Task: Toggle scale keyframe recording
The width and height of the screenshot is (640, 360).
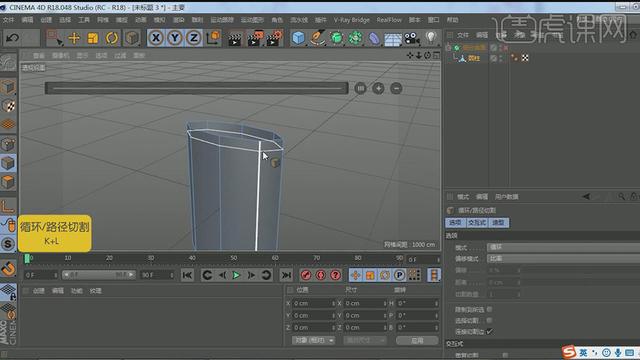Action: point(370,275)
